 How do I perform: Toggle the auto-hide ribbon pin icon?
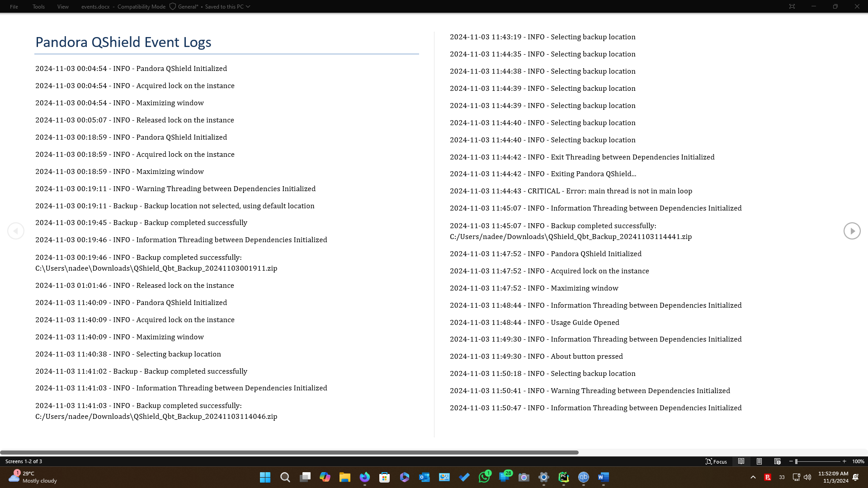(x=793, y=6)
